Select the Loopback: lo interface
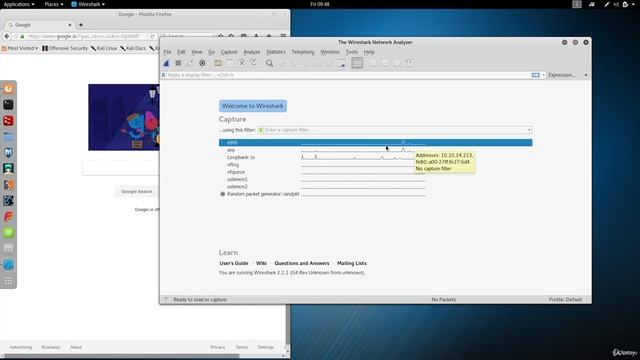The image size is (640, 360). click(x=241, y=157)
